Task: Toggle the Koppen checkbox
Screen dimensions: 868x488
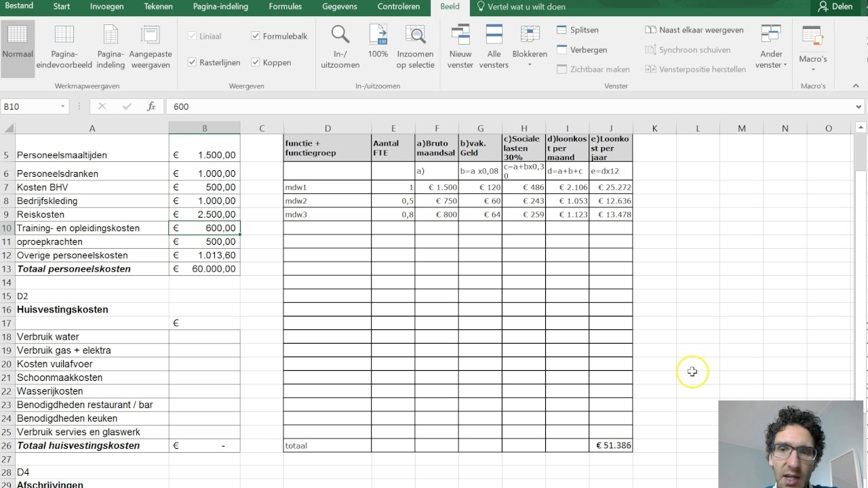Action: point(271,62)
